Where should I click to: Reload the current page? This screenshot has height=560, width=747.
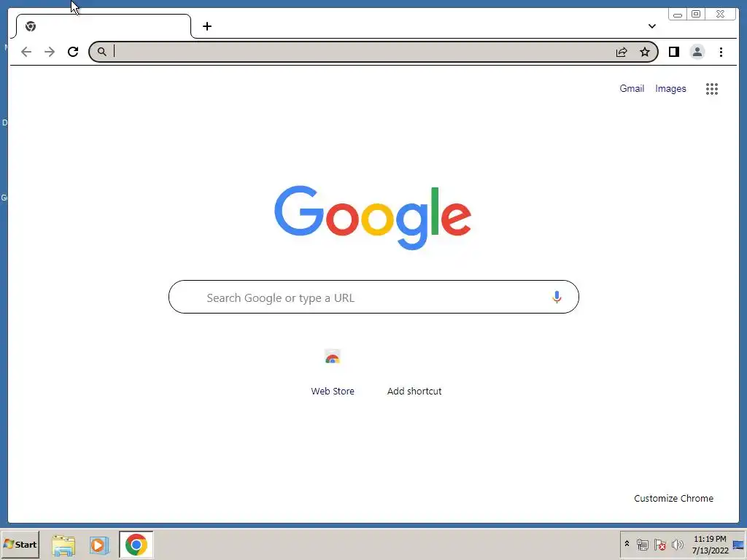tap(73, 52)
